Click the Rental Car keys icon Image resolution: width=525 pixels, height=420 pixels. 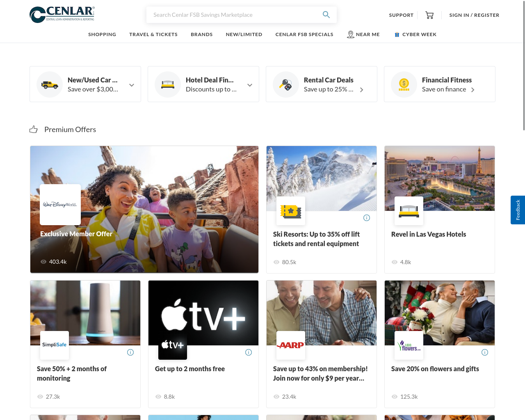[x=286, y=84]
